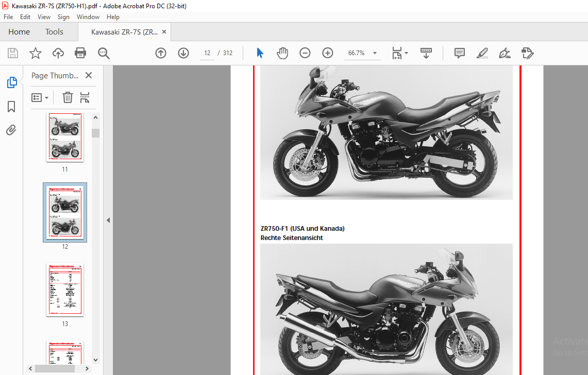Open the Sign menu
Image resolution: width=588 pixels, height=375 pixels.
63,17
